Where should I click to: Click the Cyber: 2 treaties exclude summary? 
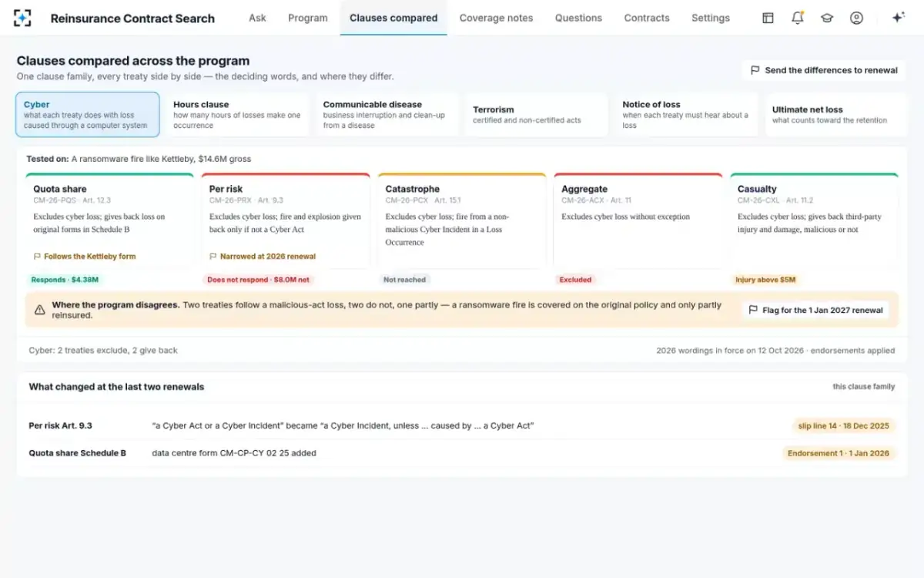click(103, 351)
